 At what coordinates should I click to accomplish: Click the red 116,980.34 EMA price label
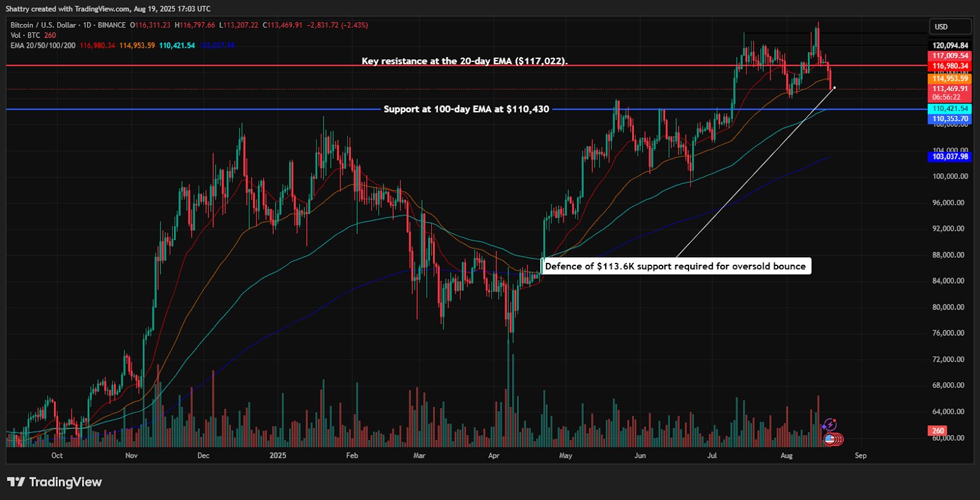pyautogui.click(x=950, y=66)
